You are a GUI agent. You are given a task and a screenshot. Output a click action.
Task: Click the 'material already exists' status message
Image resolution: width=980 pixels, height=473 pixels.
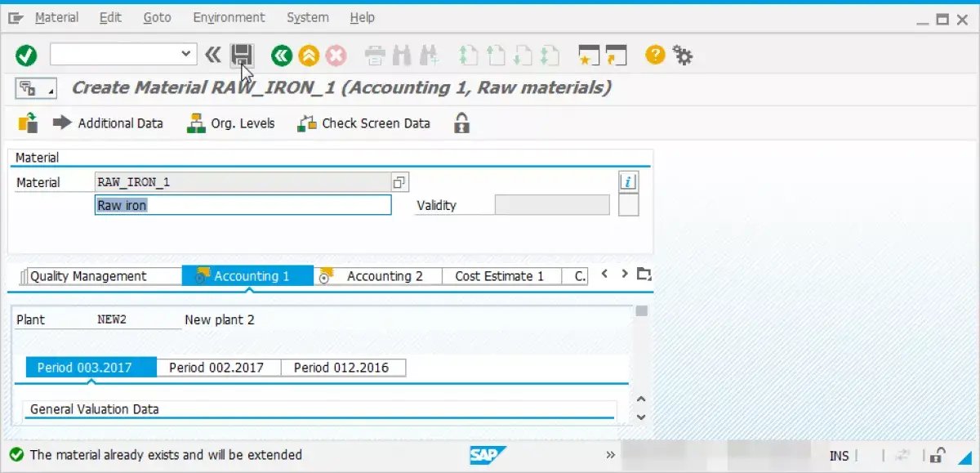pyautogui.click(x=167, y=455)
